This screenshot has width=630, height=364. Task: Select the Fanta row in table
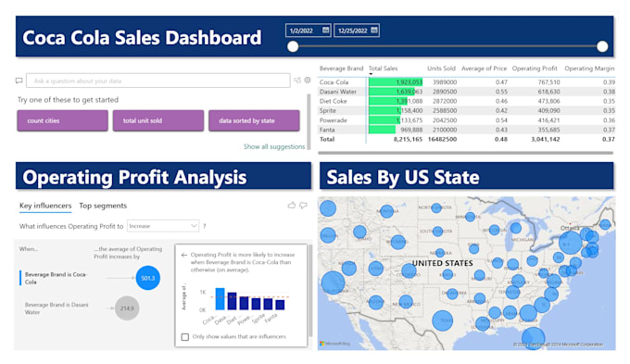click(466, 130)
